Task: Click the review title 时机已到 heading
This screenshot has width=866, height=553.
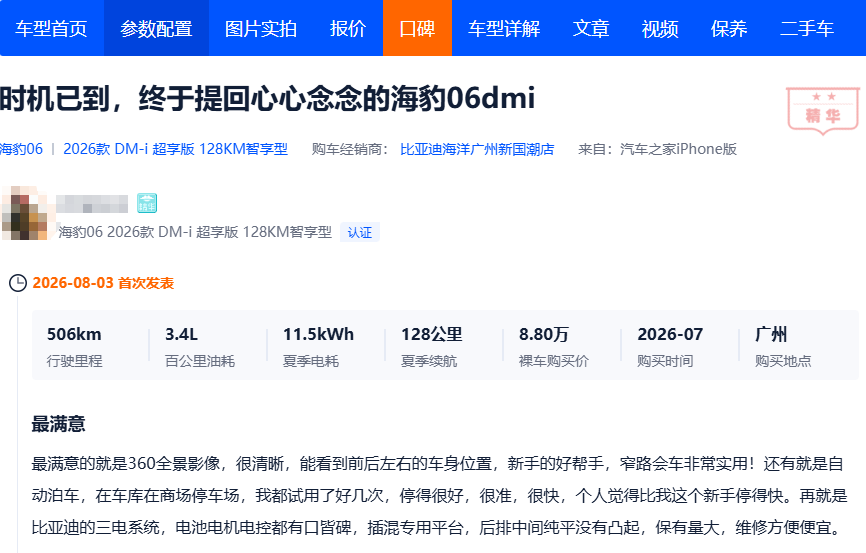Action: pyautogui.click(x=268, y=98)
